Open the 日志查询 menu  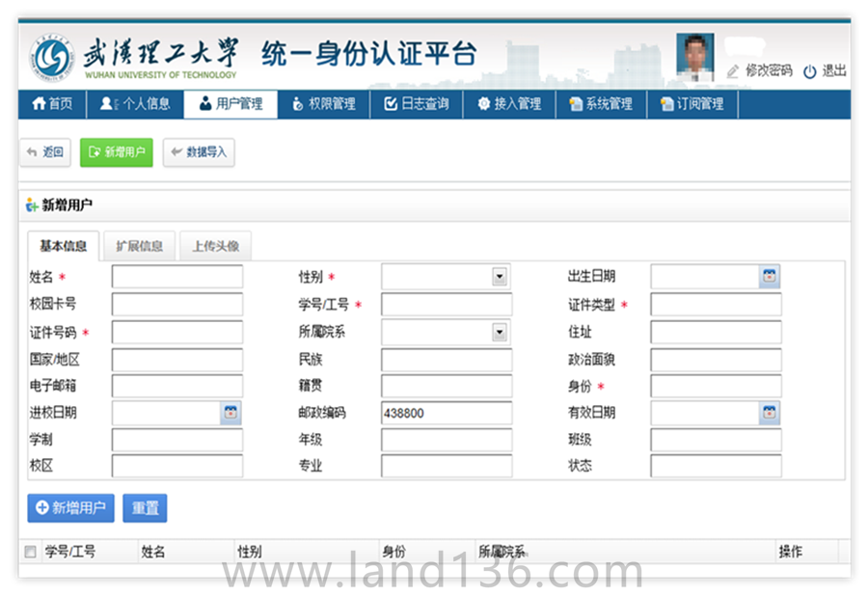tap(416, 104)
